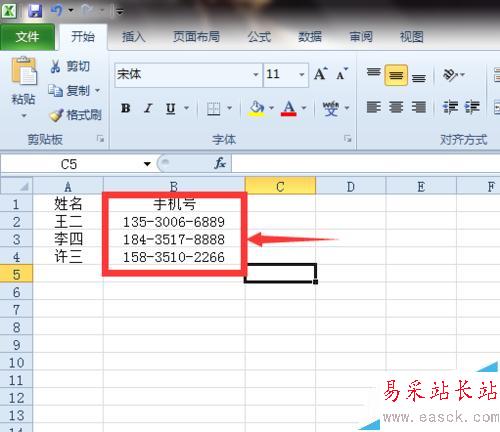This screenshot has width=500, height=432.
Task: Align text right
Action: pos(419,107)
